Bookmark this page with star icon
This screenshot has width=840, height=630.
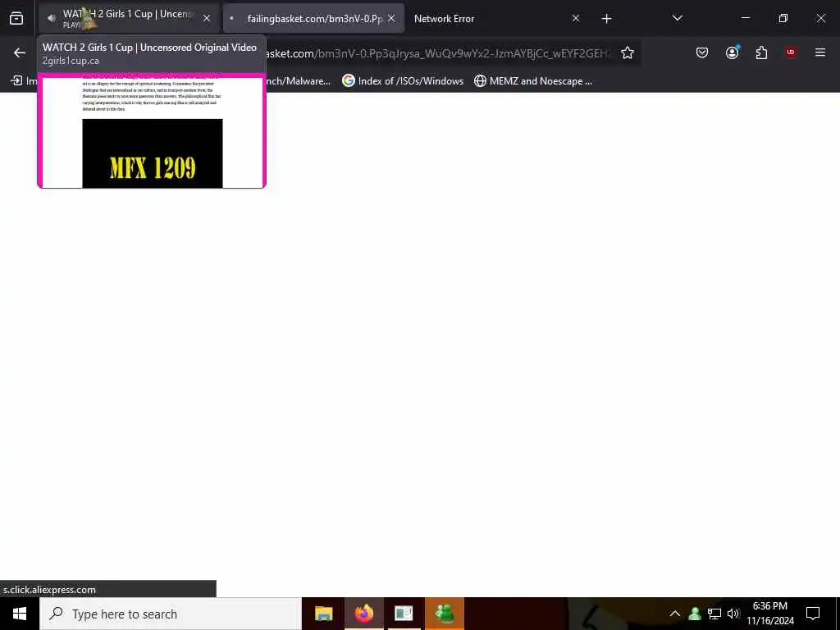point(628,52)
